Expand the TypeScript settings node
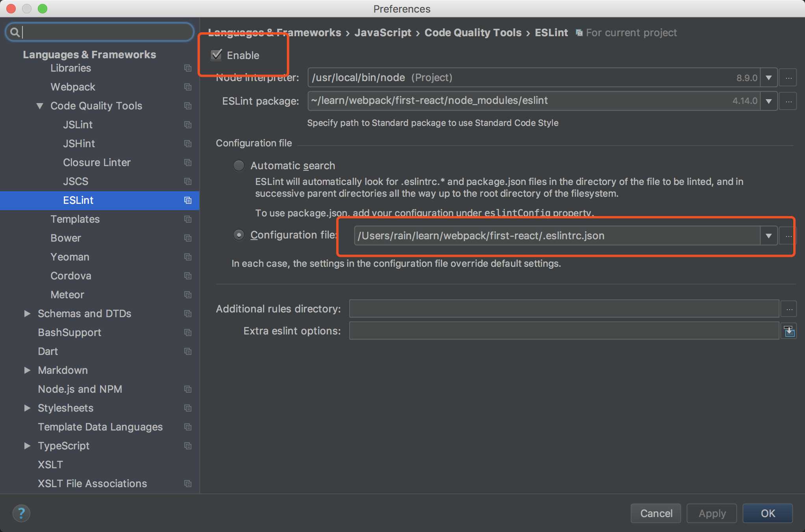This screenshot has height=532, width=805. [x=27, y=446]
